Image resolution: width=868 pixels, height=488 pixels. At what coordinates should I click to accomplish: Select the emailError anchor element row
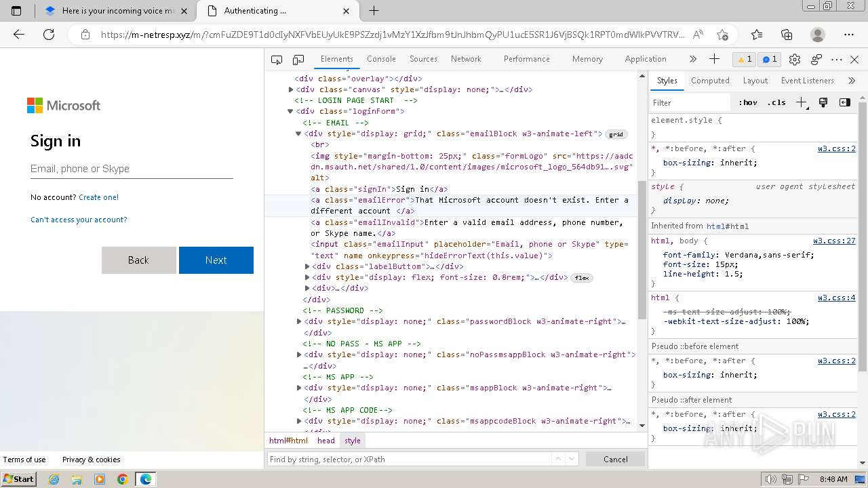(450, 205)
